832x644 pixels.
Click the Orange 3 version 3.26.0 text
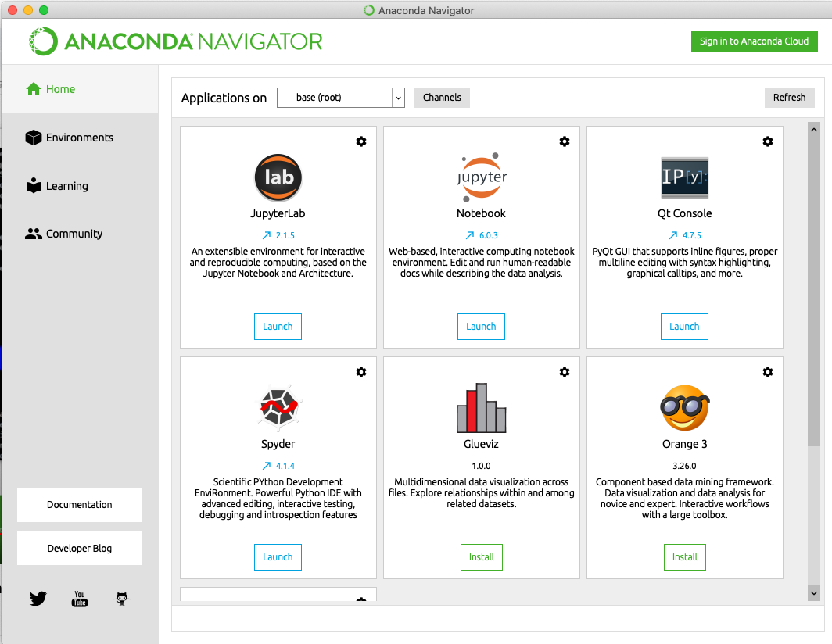click(x=684, y=466)
